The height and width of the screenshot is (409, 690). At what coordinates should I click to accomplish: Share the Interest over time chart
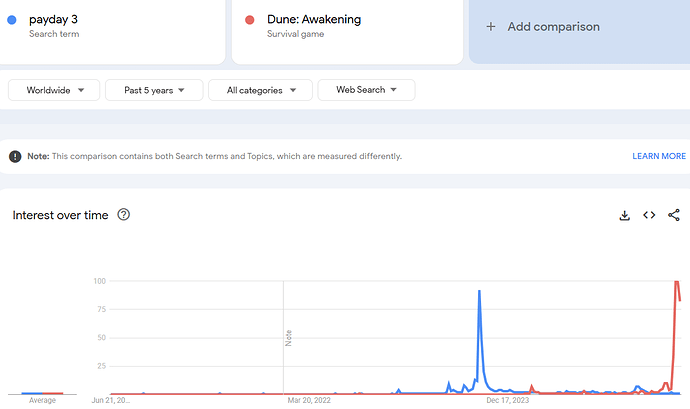pyautogui.click(x=674, y=215)
